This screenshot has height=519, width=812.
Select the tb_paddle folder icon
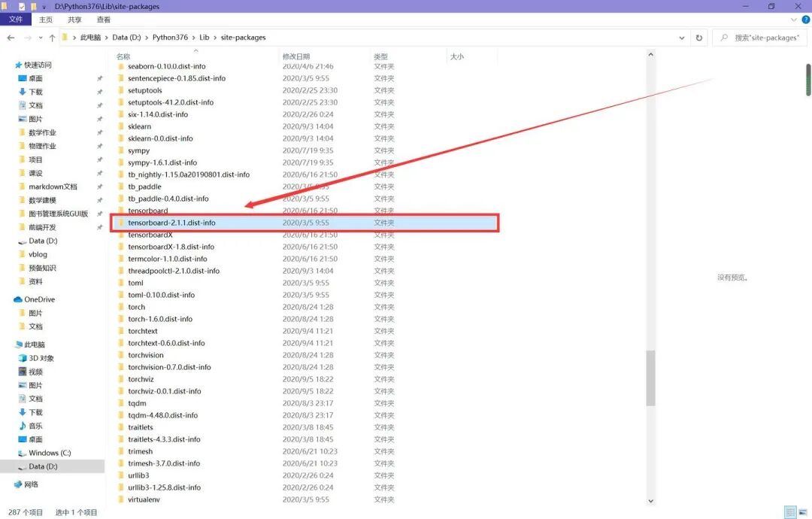[x=120, y=187]
